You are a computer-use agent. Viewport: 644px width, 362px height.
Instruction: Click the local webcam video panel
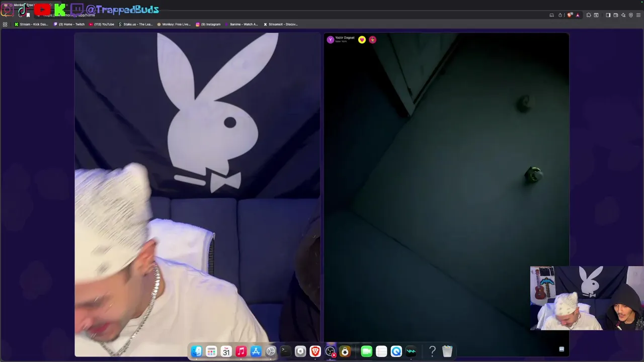pyautogui.click(x=197, y=195)
